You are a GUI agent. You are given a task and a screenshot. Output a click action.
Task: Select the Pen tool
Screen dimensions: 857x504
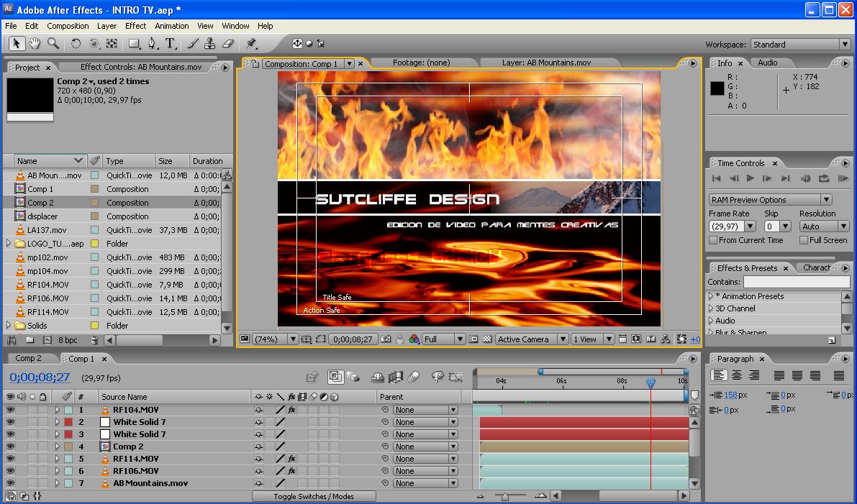point(152,44)
